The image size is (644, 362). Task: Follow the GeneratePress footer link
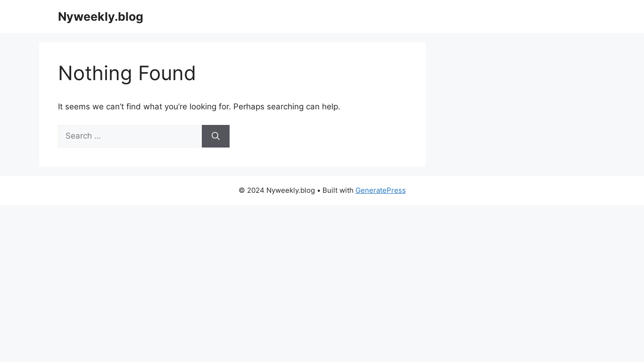click(x=380, y=190)
